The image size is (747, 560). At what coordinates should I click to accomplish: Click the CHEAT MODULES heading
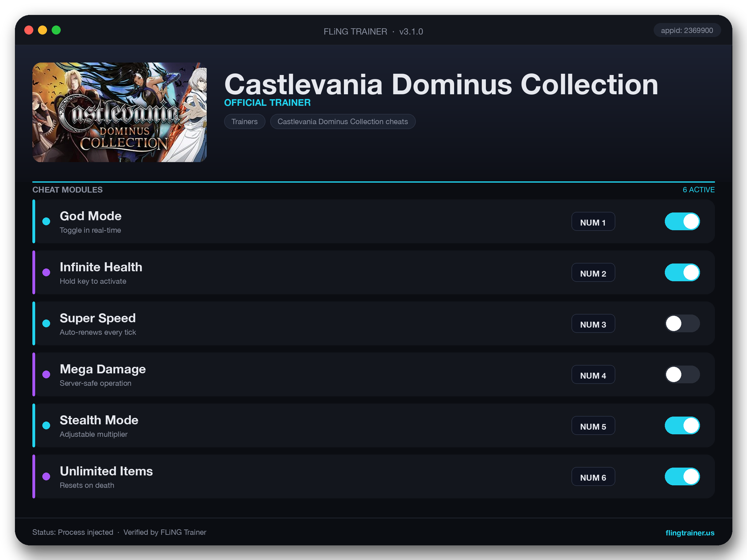[68, 190]
